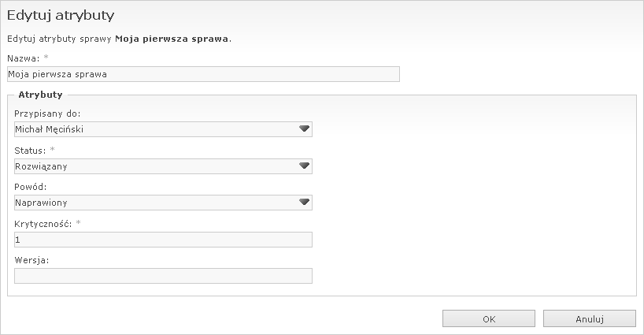The height and width of the screenshot is (335, 644).
Task: Click the Naprawiony value in Powód box
Action: 39,203
